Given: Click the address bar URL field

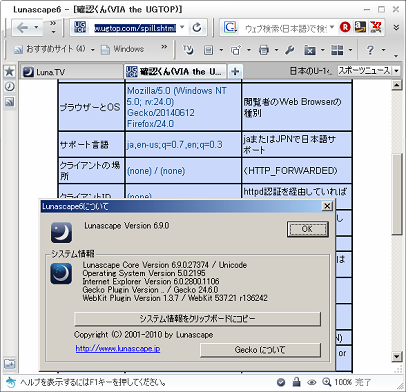Looking at the screenshot, I should [135, 28].
